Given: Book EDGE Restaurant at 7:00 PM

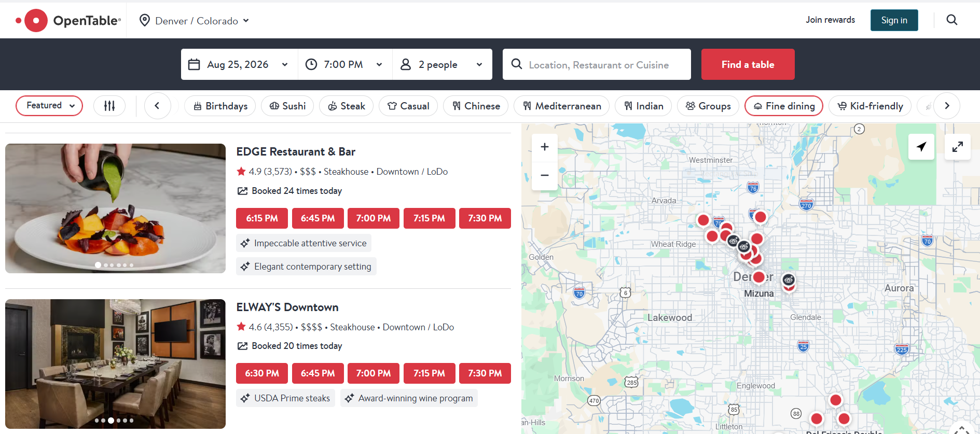Looking at the screenshot, I should [x=374, y=218].
